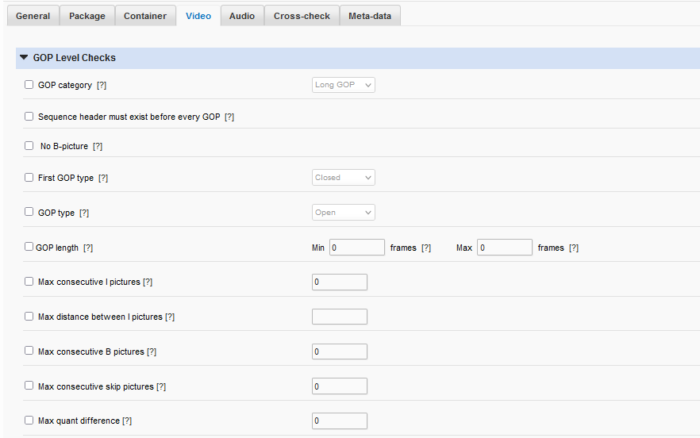
Task: Check the Max consecutive skip pictures option
Action: 29,386
